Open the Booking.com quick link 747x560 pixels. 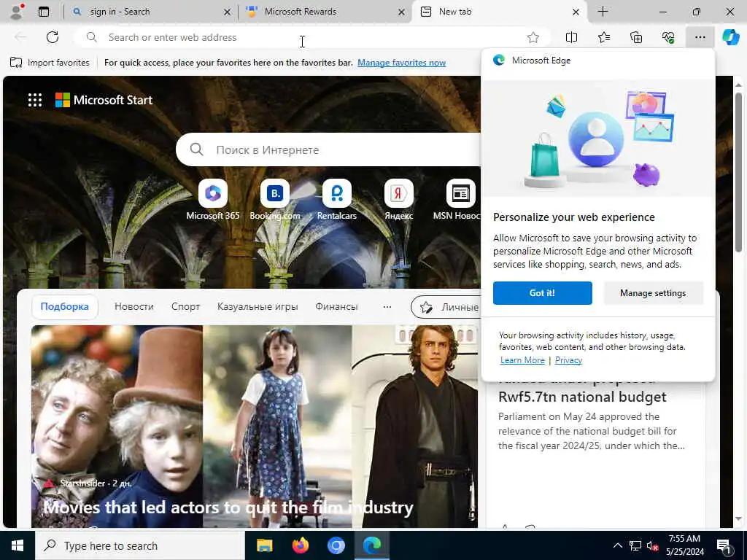coord(275,200)
